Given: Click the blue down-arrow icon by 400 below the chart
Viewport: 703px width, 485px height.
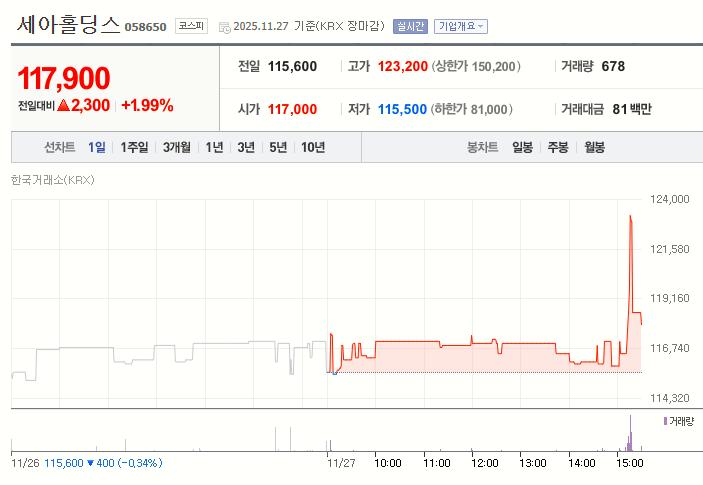Looking at the screenshot, I should pos(90,463).
